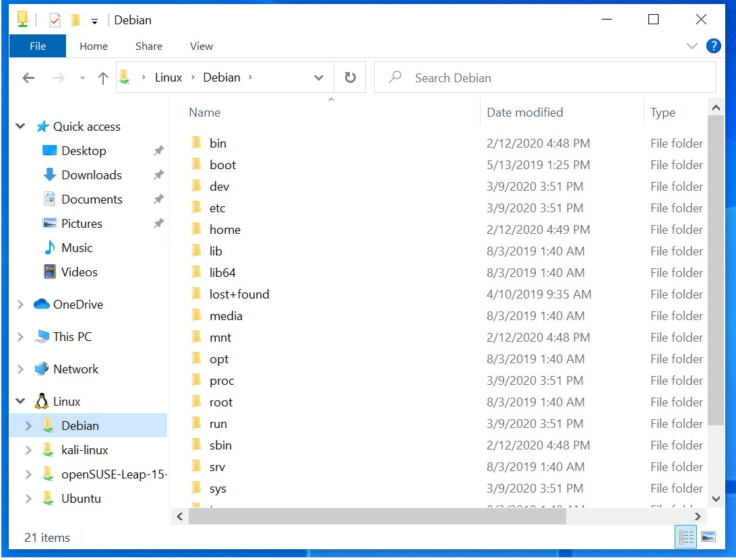Screen dimensions: 736x560
Task: Open the Customize Quick Access Toolbar dropdown
Action: [94, 21]
